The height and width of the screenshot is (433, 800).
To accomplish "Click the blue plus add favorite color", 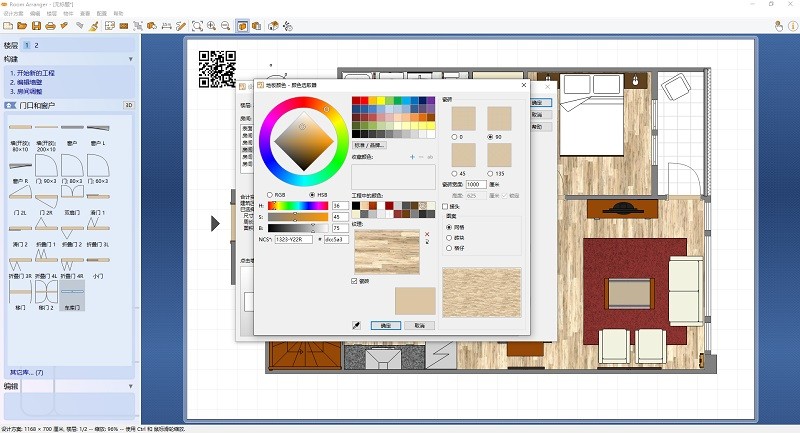I will click(x=412, y=157).
